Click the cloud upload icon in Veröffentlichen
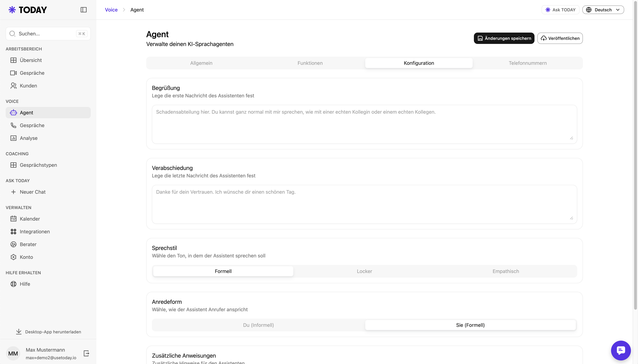Screen dimensions: 638x364 (x=544, y=38)
